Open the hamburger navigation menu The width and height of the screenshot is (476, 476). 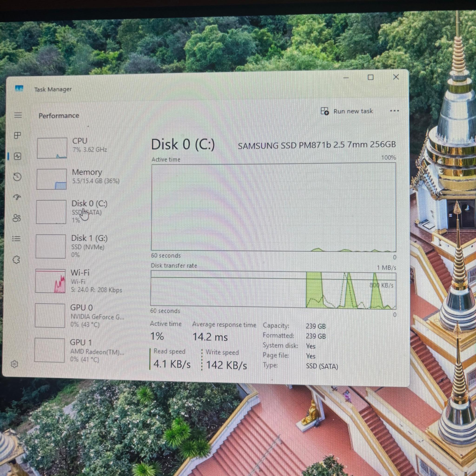coord(18,115)
